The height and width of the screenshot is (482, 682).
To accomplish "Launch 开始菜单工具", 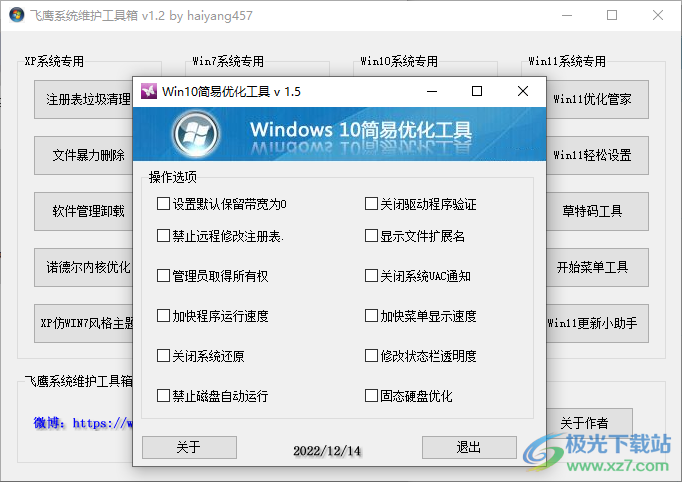I will [597, 267].
